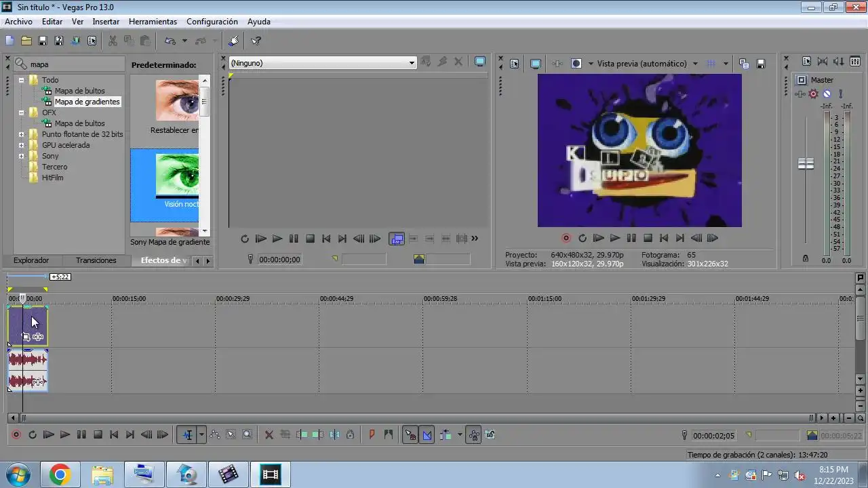868x488 pixels.
Task: Save the preview snapshot to a file
Action: 761,63
